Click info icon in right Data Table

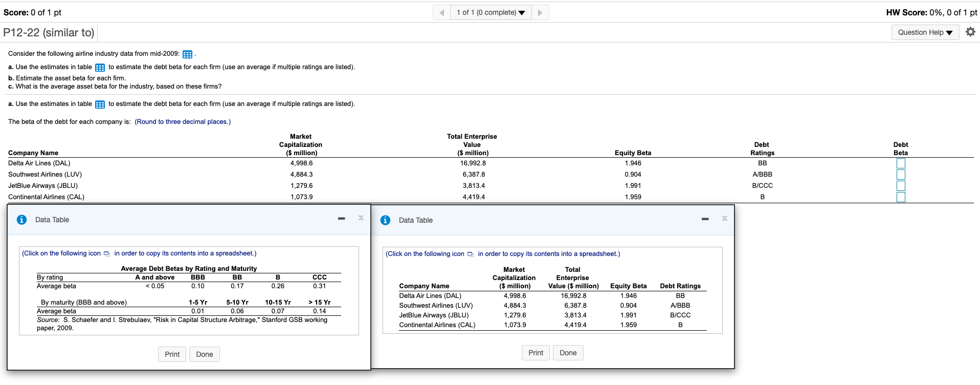tap(385, 220)
